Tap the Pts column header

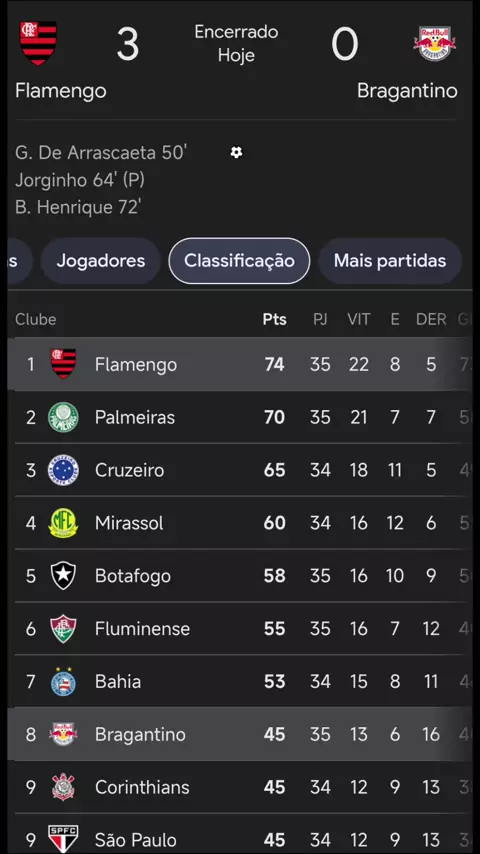point(275,319)
